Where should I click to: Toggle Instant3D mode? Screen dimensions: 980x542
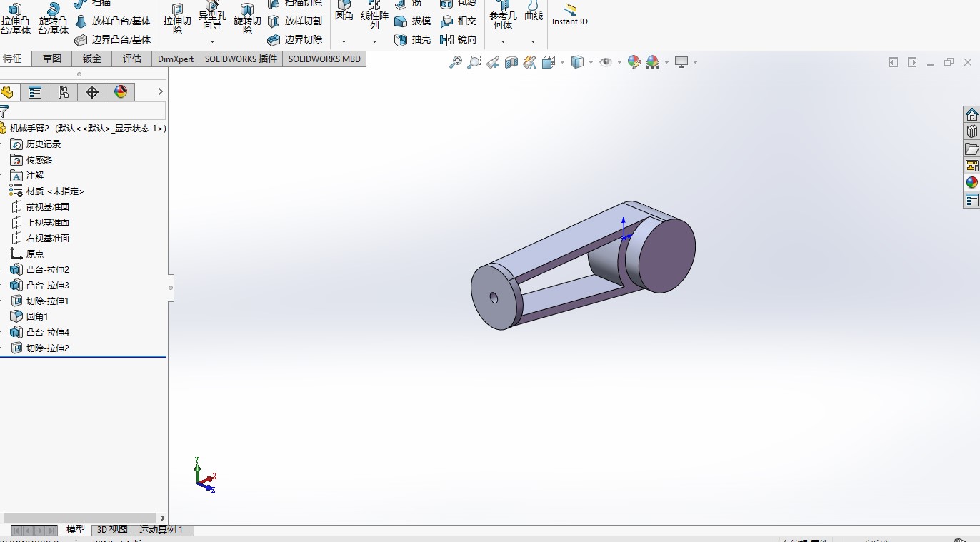(569, 14)
